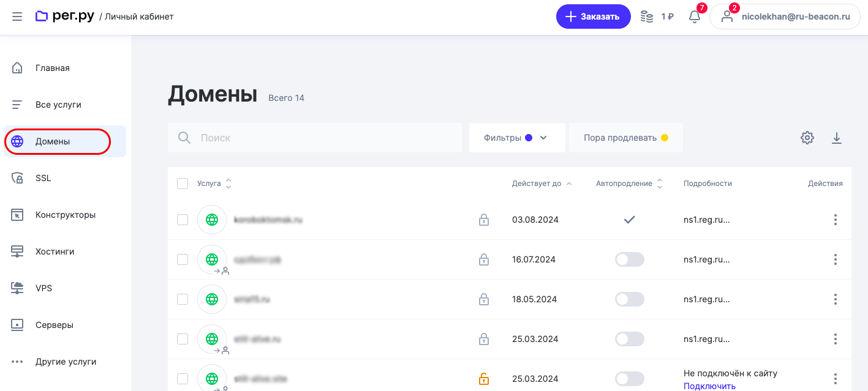Click the Поиск search field
Image resolution: width=868 pixels, height=391 pixels.
coord(325,138)
